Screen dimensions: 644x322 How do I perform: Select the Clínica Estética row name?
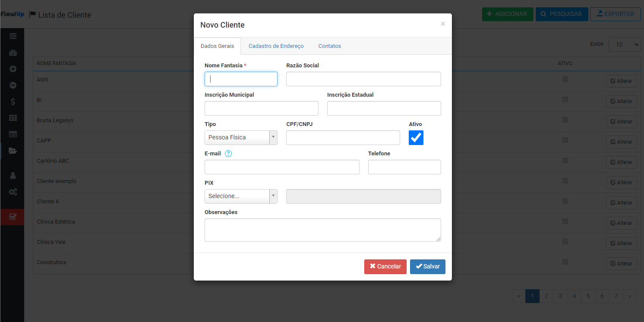click(56, 222)
